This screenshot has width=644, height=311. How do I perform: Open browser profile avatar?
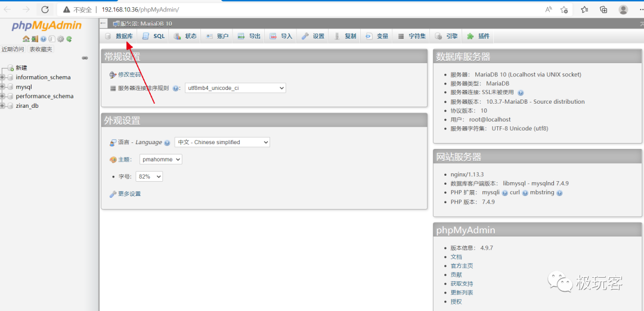point(623,10)
